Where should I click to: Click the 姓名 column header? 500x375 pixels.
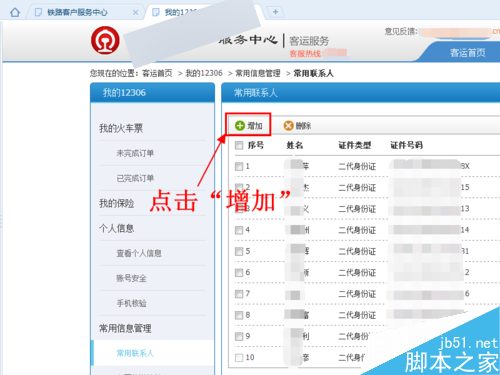(x=295, y=145)
